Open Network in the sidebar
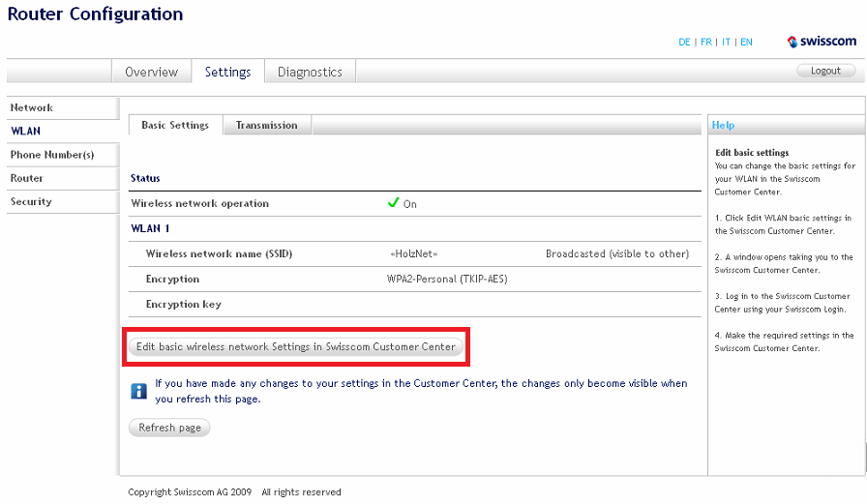867x504 pixels. click(63, 107)
